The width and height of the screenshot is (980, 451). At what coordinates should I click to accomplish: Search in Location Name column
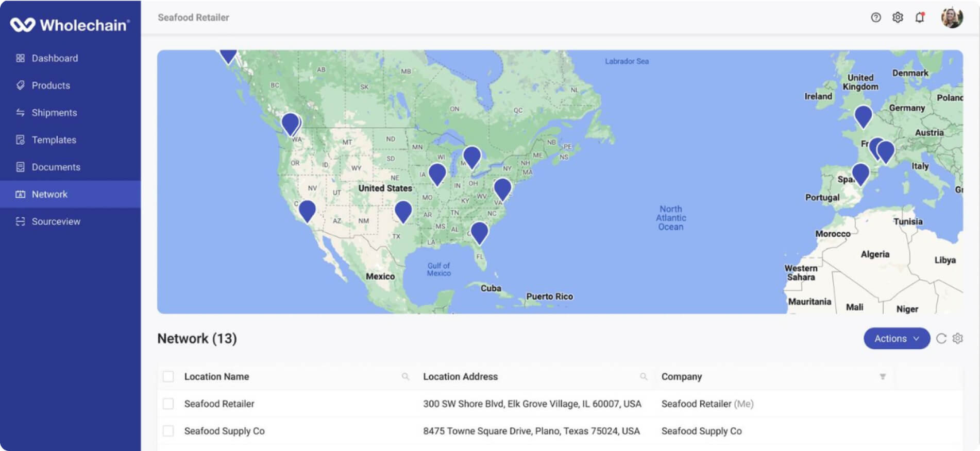(405, 376)
